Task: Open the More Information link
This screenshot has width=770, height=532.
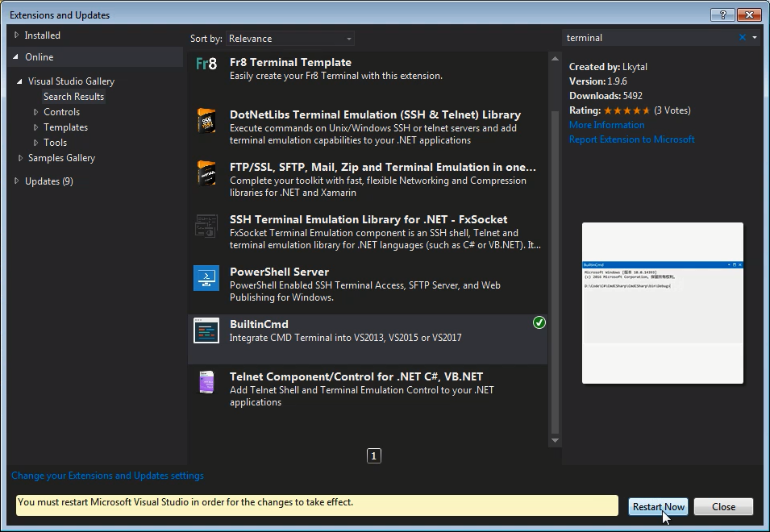Action: point(607,125)
